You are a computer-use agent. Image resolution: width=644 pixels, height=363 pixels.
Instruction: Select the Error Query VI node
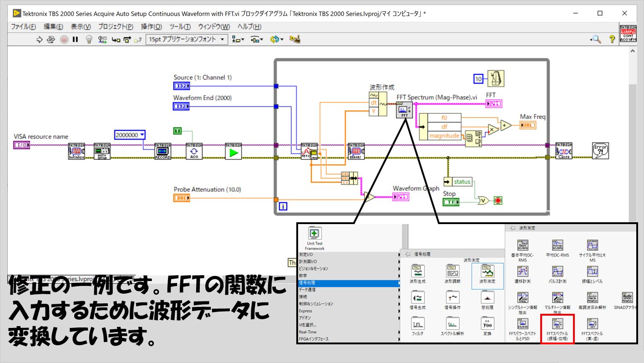tap(356, 151)
